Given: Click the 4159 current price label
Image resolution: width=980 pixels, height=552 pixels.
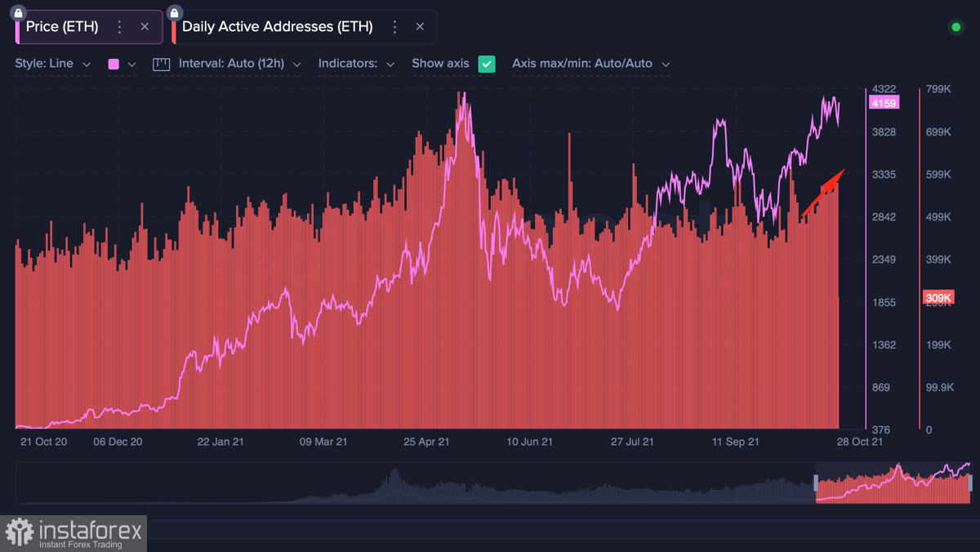Looking at the screenshot, I should 884,103.
